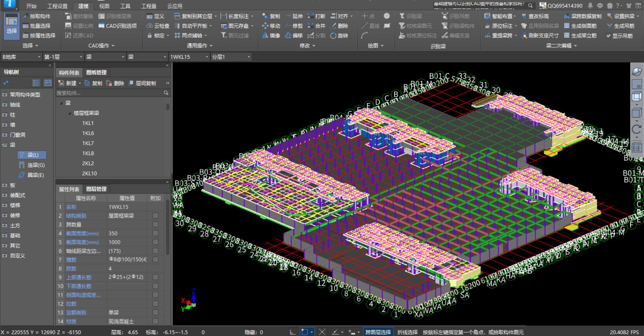Select the 2KL10 beam in component list
This screenshot has height=336, width=644.
pos(90,173)
